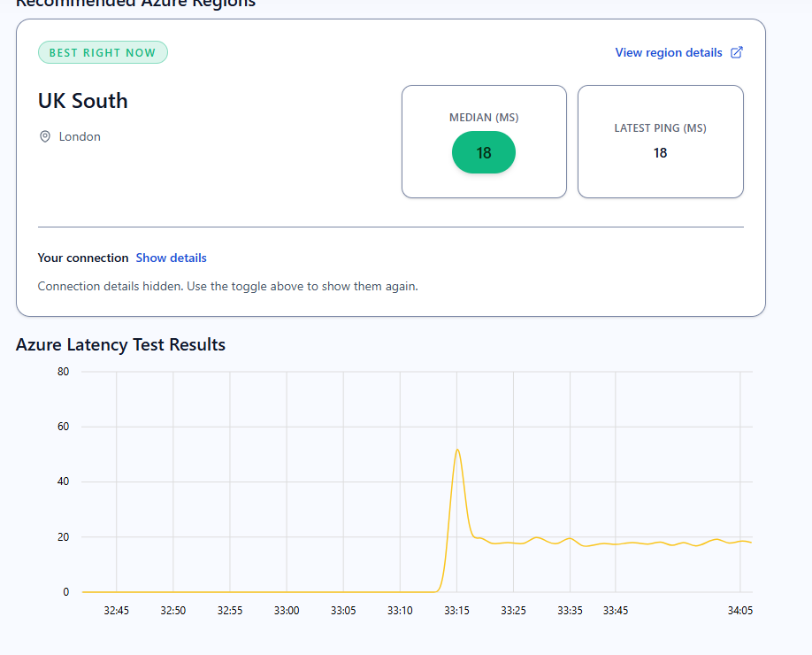Click the 40 value on the chart's vertical axis
This screenshot has height=655, width=812.
64,482
